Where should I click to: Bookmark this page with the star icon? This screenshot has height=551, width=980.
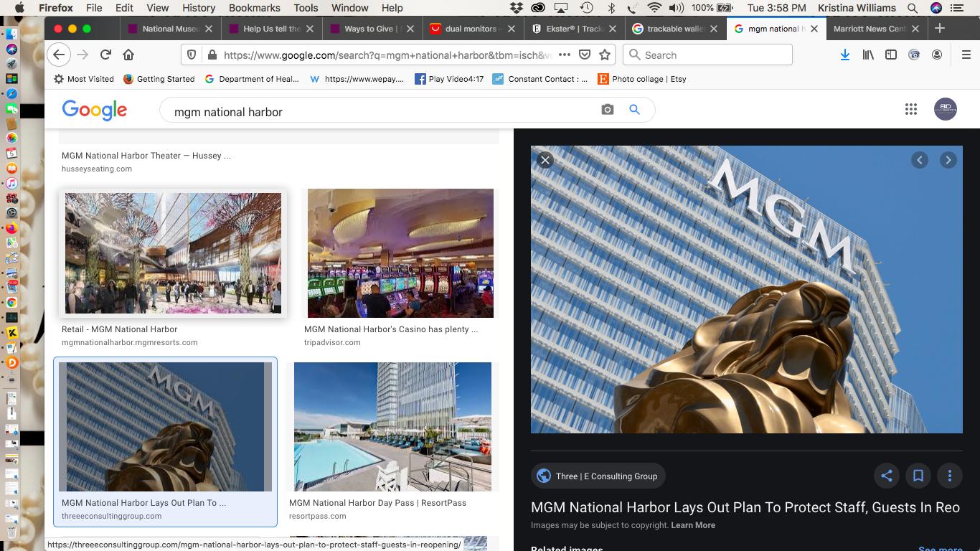(605, 55)
